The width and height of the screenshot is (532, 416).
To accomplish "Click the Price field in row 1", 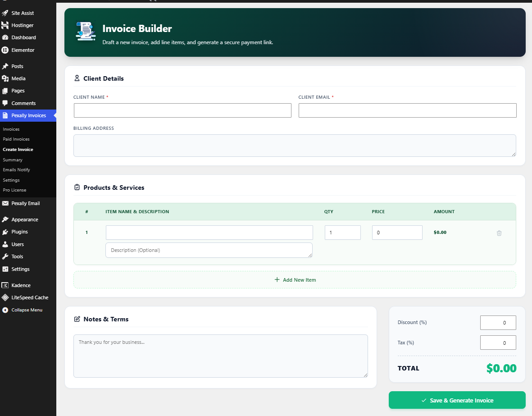I will tap(397, 233).
